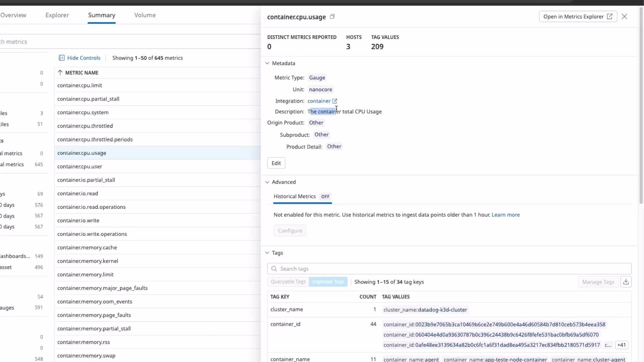
Task: Open the container integration link
Action: pos(319,101)
